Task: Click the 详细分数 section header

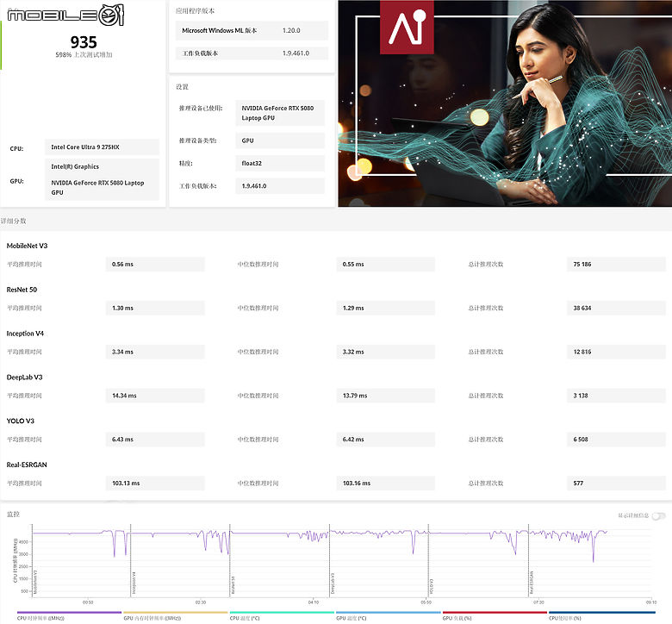Action: point(13,221)
